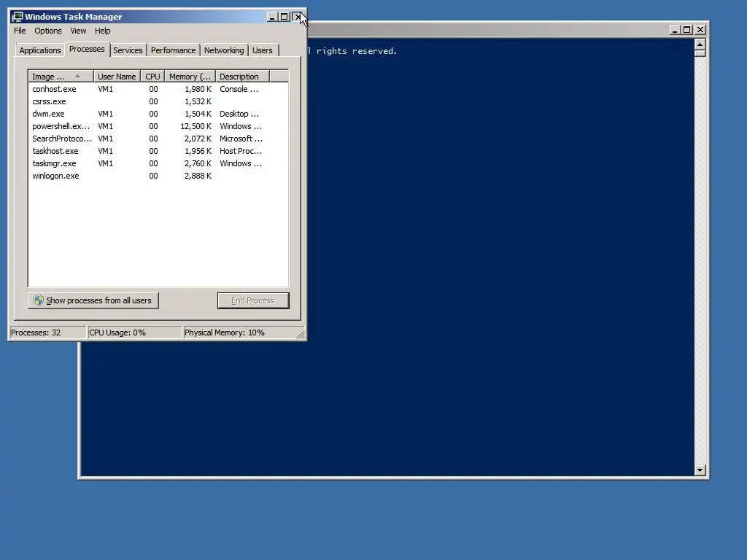Select the conhost.exe process row
747x560 pixels.
(158, 89)
